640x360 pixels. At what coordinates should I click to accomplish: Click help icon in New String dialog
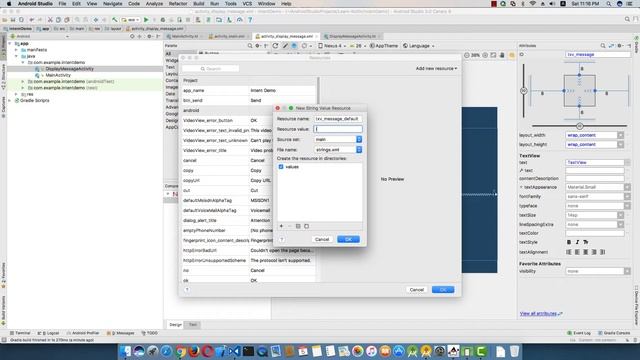click(282, 240)
